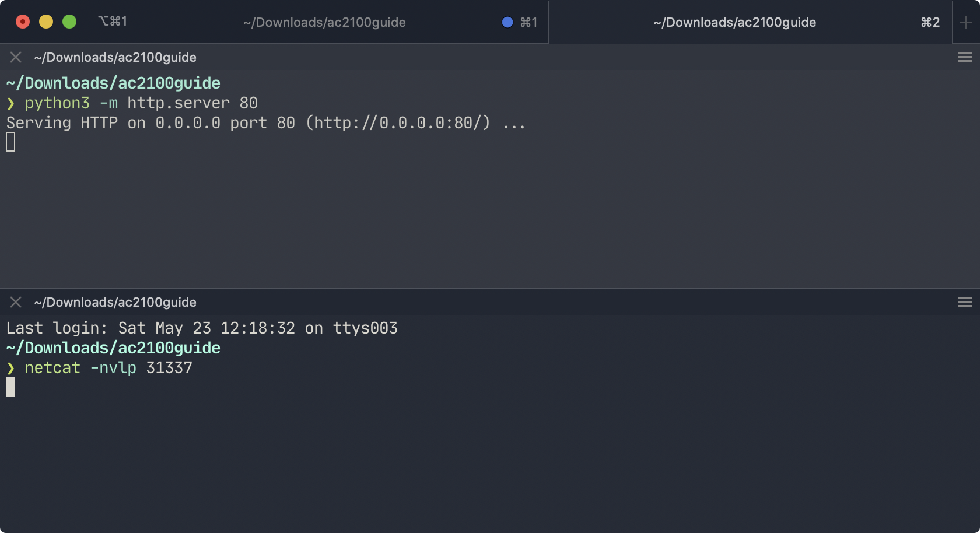Click the yellow minimize window button
The height and width of the screenshot is (533, 980).
click(46, 22)
